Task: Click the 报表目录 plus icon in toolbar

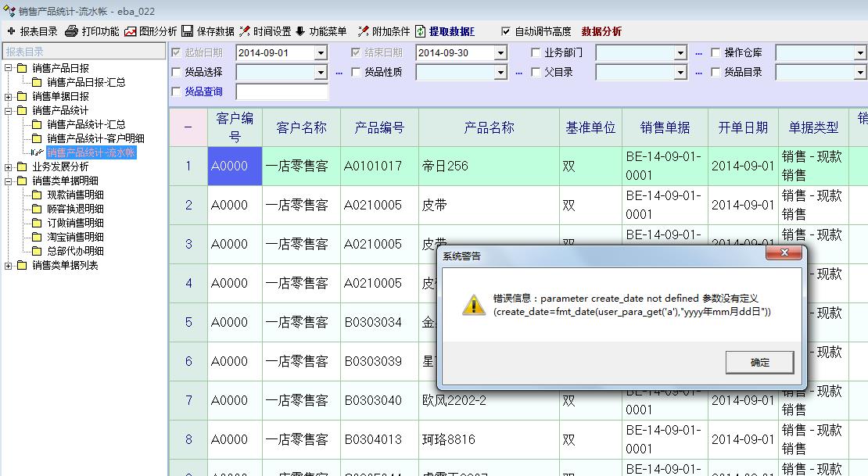Action: pyautogui.click(x=11, y=31)
